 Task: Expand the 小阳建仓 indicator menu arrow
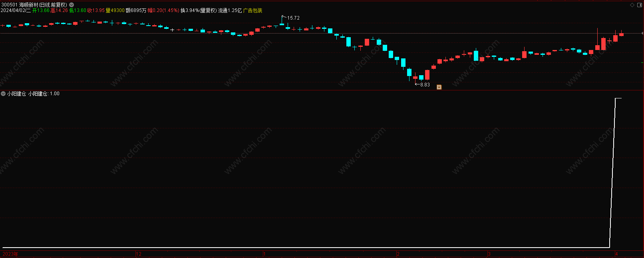pyautogui.click(x=3, y=94)
